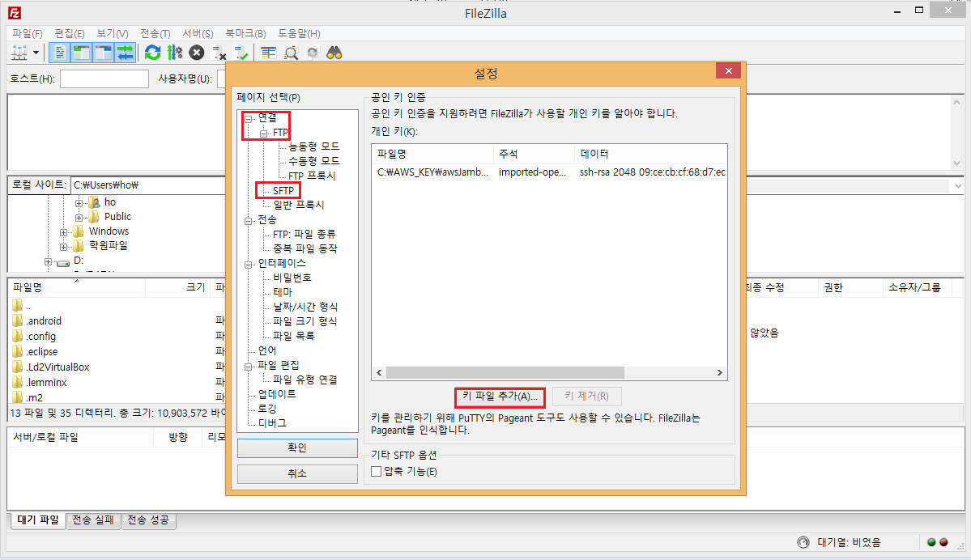Image resolution: width=971 pixels, height=560 pixels.
Task: Select the FTP: 파일 종류 page
Action: (x=304, y=234)
